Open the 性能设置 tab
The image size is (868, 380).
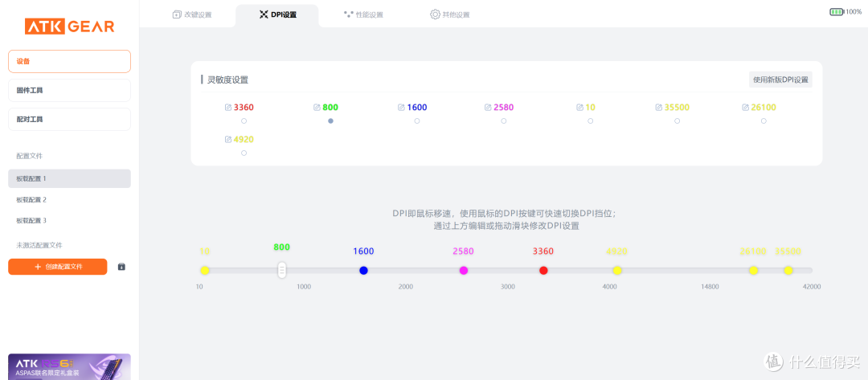pos(363,14)
